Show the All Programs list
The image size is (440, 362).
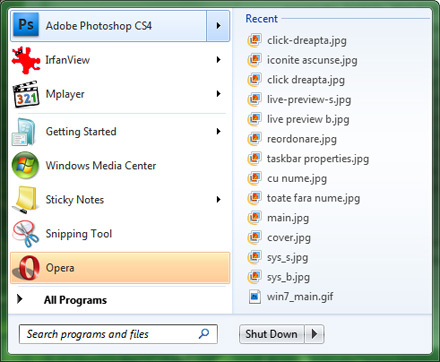pyautogui.click(x=75, y=300)
